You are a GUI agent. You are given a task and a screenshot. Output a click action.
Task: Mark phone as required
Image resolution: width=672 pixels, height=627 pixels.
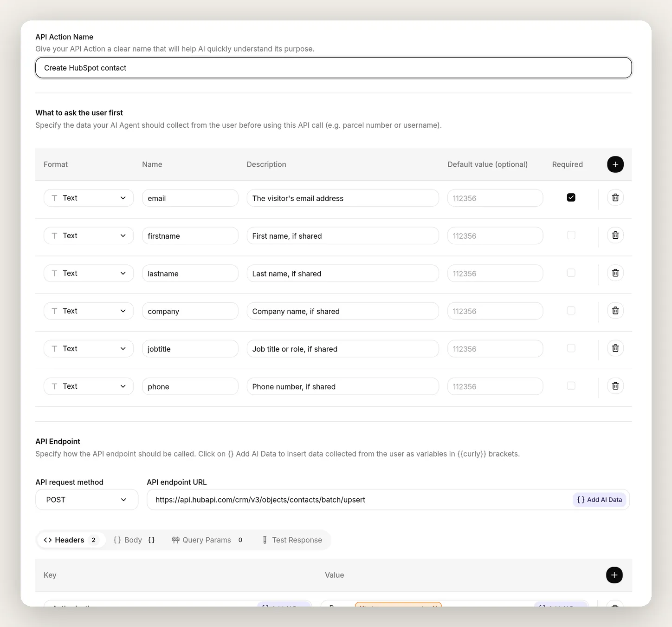[x=571, y=385]
